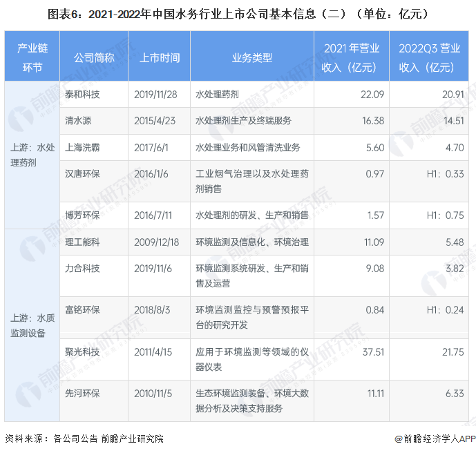Image resolution: width=476 pixels, height=453 pixels.
Task: Click 力合科技 business type description
Action: click(x=251, y=276)
